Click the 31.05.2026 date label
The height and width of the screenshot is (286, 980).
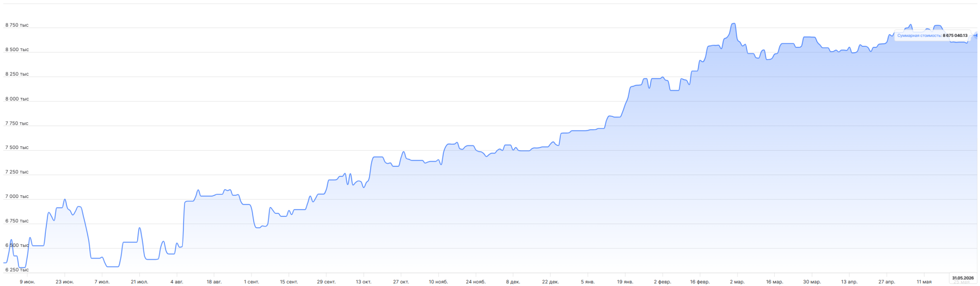click(x=963, y=278)
